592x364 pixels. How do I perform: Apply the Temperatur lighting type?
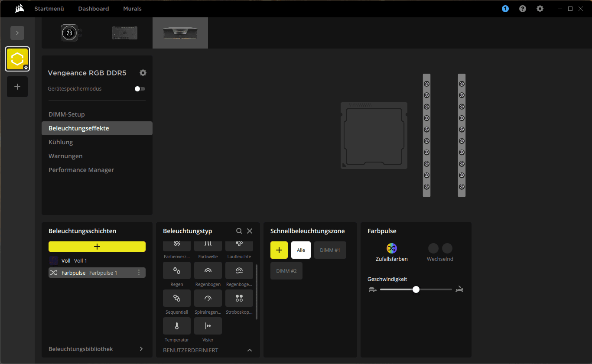[177, 326]
